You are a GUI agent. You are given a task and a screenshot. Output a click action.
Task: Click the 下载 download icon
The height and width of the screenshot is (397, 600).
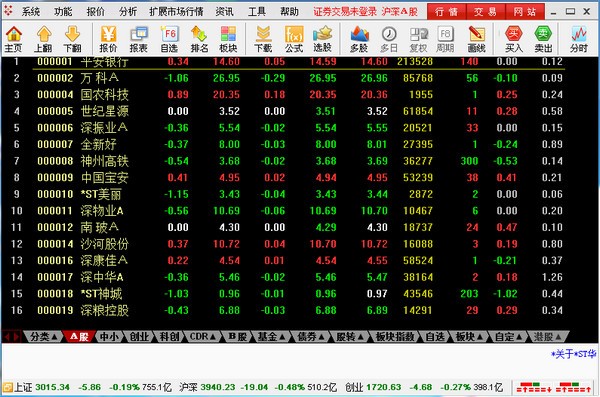[263, 39]
